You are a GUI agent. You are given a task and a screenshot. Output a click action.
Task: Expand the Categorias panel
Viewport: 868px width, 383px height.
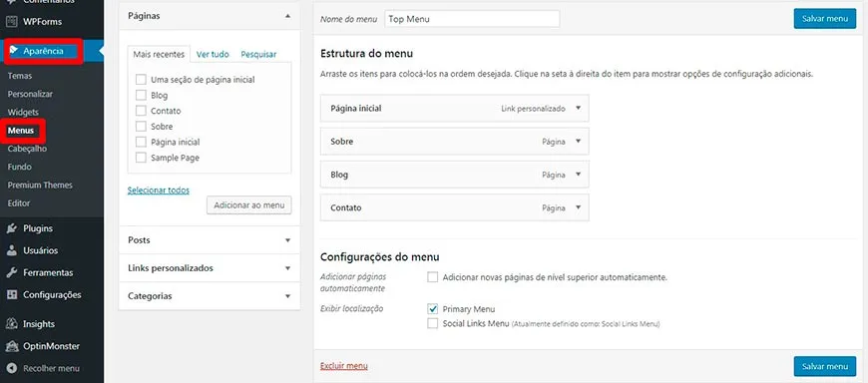point(287,296)
